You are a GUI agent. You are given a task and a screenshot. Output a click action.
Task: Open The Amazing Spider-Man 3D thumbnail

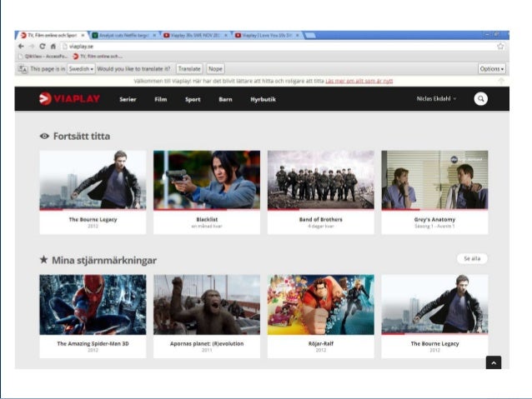(93, 304)
